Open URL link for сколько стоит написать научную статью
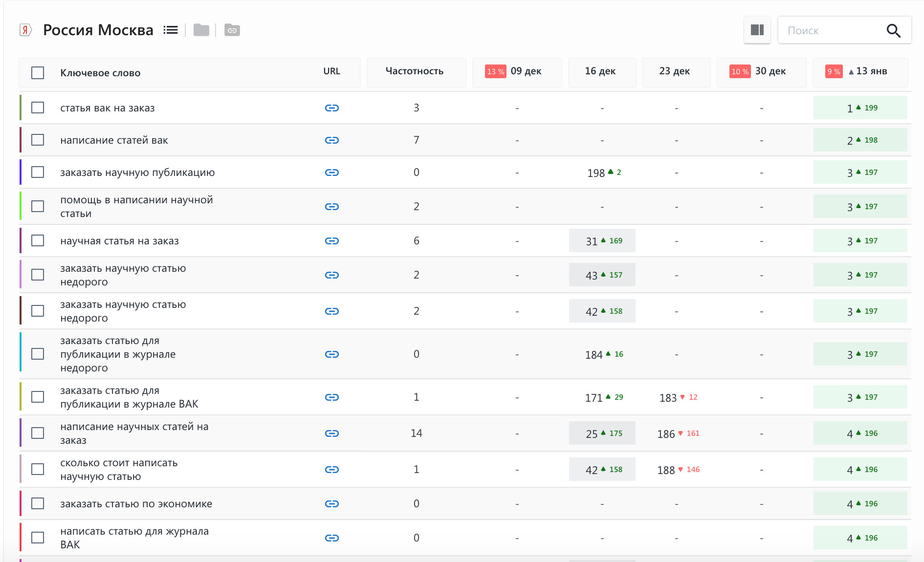 click(x=332, y=470)
